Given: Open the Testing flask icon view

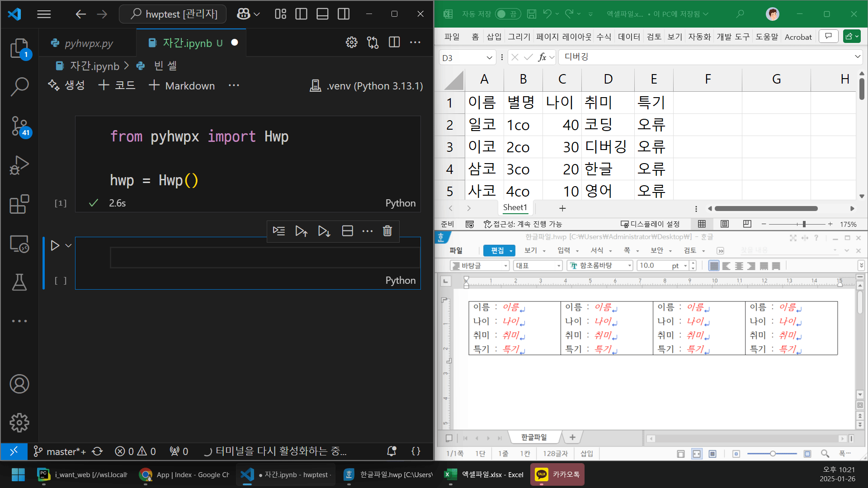Looking at the screenshot, I should (x=19, y=282).
